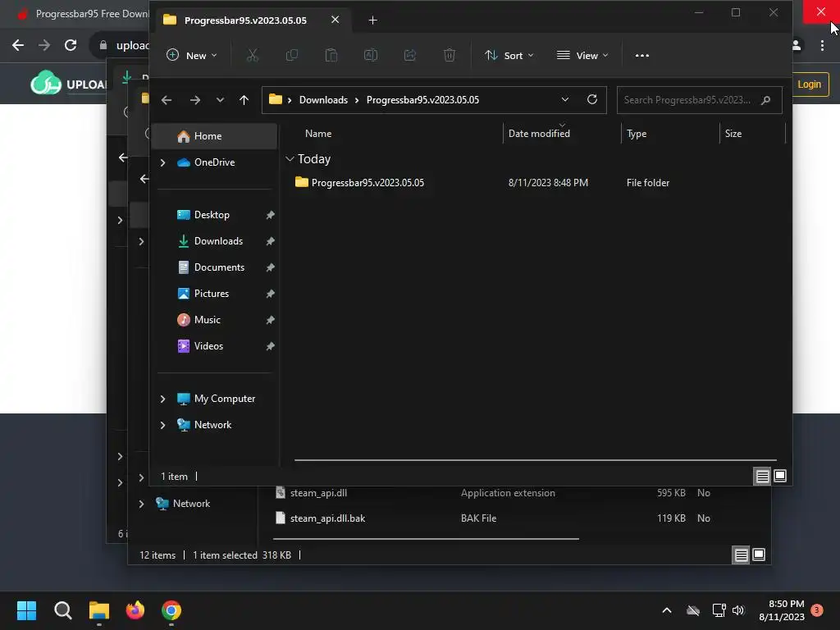Open taskbar Search
Screen dimensions: 840x630
(62, 610)
